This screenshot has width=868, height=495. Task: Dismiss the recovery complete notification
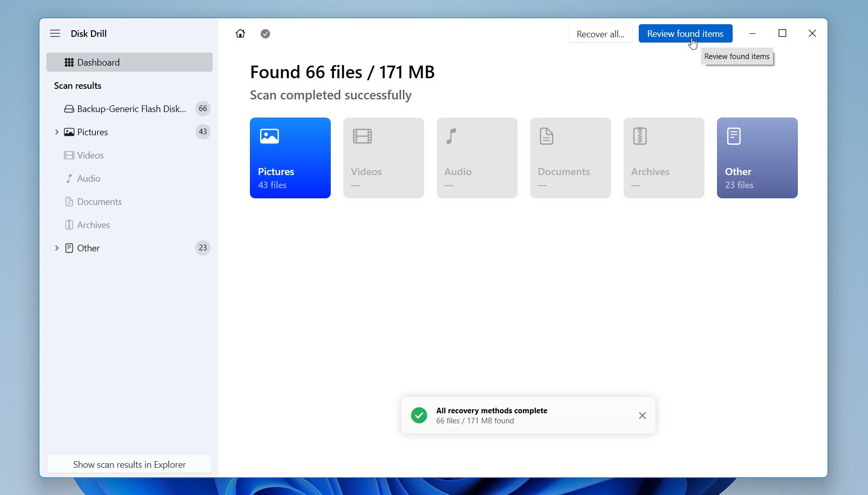tap(642, 415)
